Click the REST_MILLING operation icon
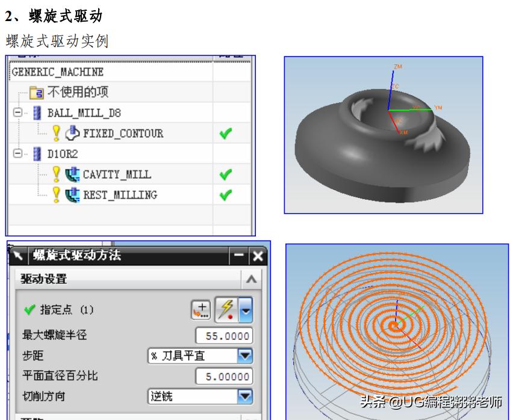This screenshot has width=513, height=420. click(72, 195)
